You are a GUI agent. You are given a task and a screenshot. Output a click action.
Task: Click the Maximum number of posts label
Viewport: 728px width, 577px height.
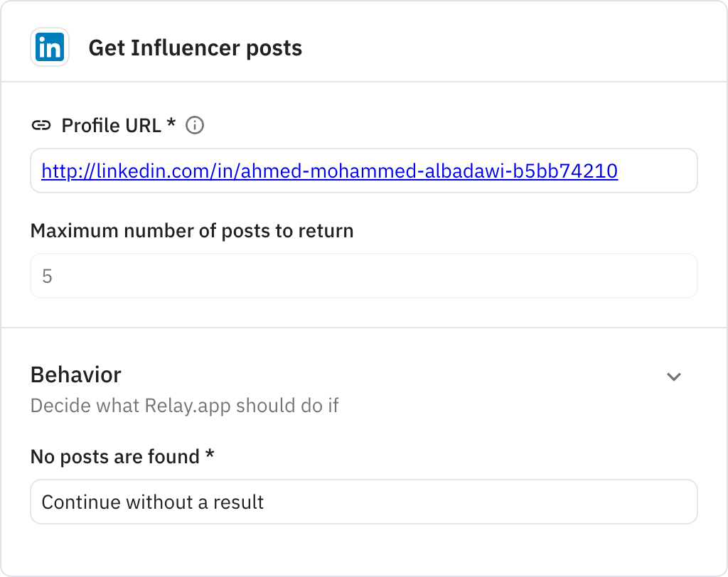click(191, 230)
